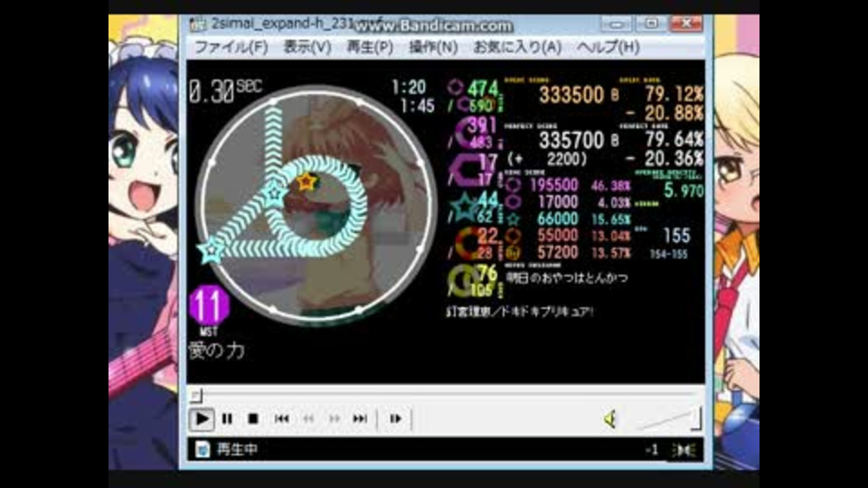Click the MST difficulty label
Viewport: 868px width, 488px height.
[x=209, y=332]
